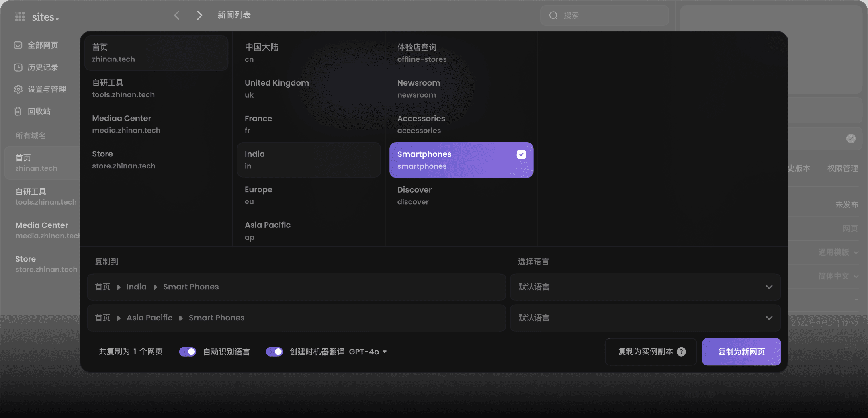Select 体验店查询 offline-stores page
The width and height of the screenshot is (868, 418).
tap(461, 53)
